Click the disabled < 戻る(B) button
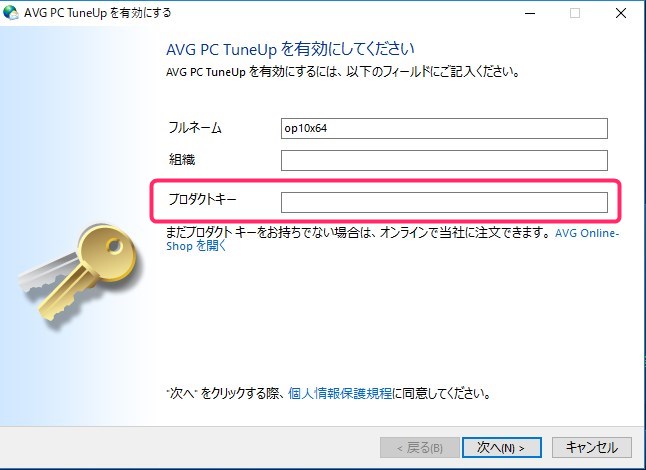The height and width of the screenshot is (470, 646). pyautogui.click(x=420, y=447)
